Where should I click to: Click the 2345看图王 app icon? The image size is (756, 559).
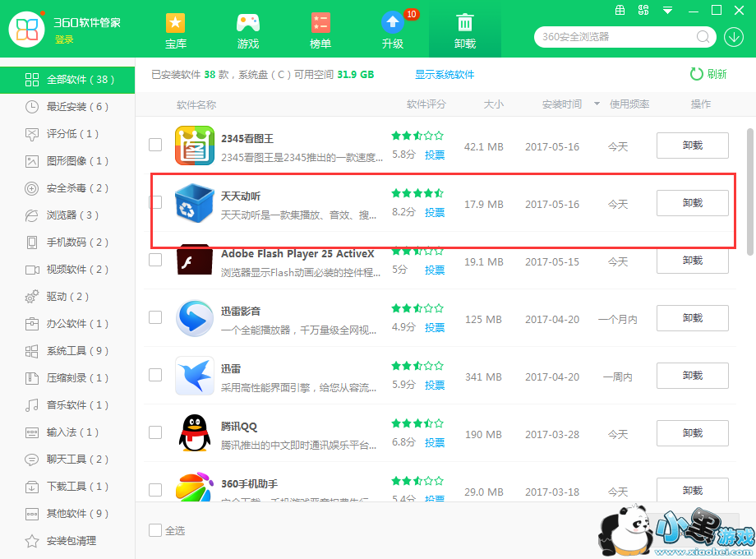pos(195,146)
